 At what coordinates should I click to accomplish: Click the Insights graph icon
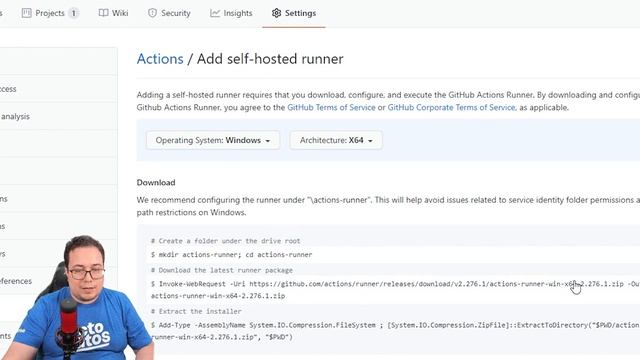coord(215,13)
